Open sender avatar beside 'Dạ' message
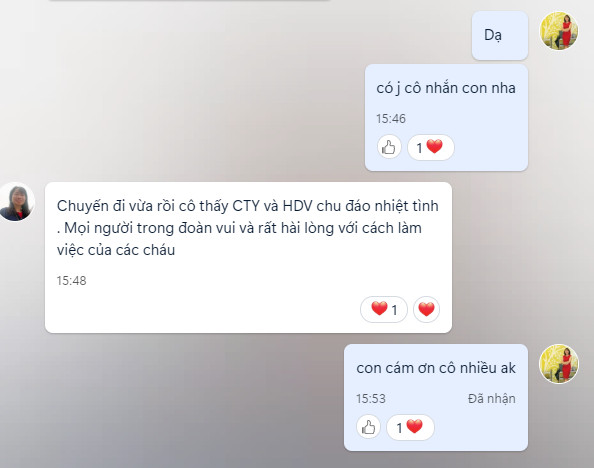The height and width of the screenshot is (468, 594). 559,31
